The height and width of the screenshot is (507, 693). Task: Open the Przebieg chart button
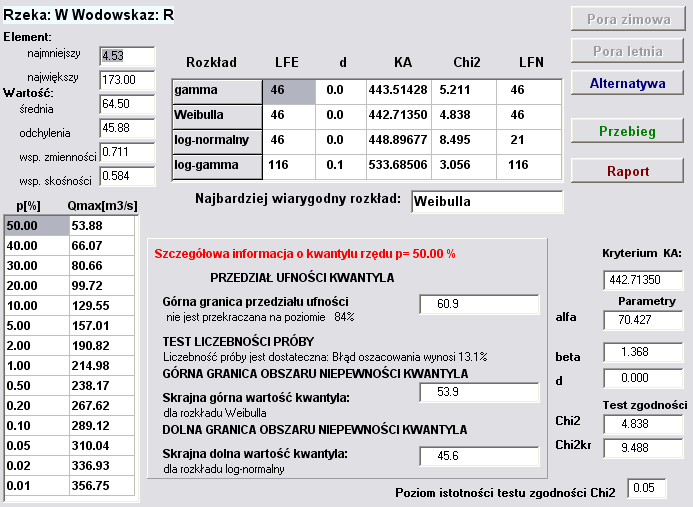628,131
